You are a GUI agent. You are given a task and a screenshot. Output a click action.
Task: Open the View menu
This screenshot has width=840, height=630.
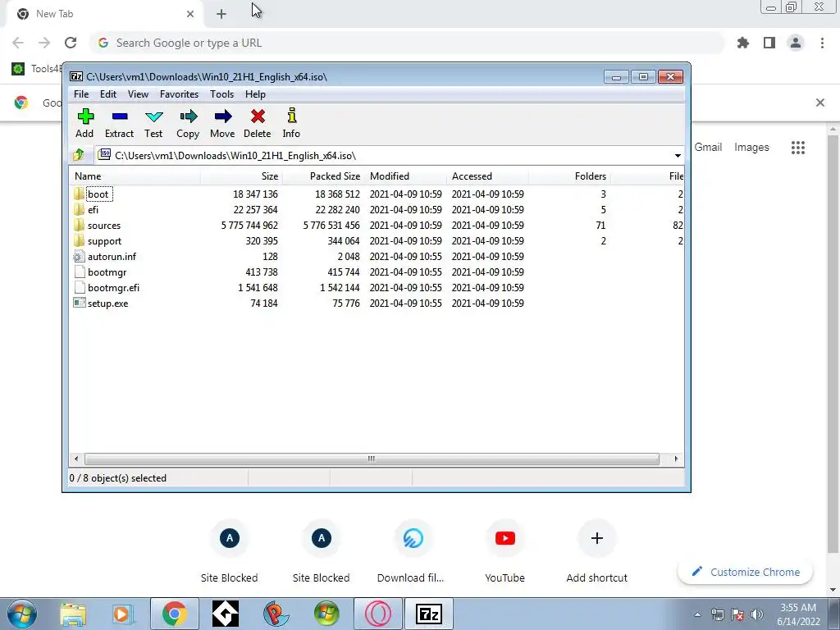138,94
